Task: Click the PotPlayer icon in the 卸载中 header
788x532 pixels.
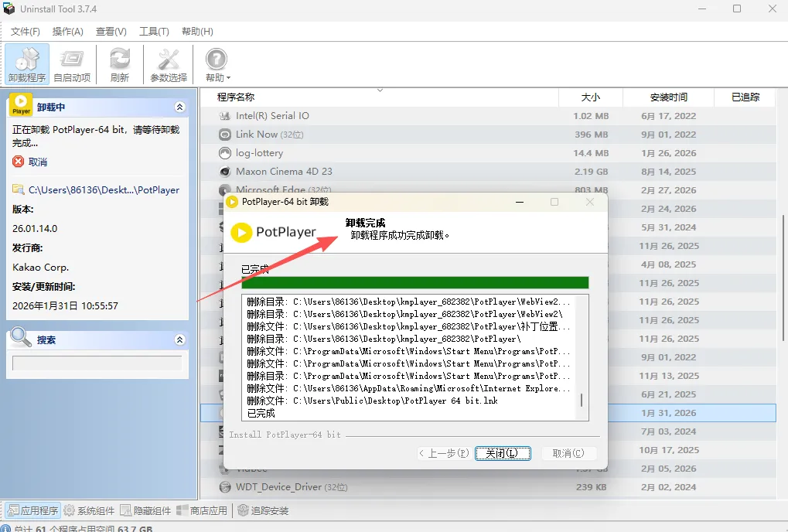Action: pos(21,104)
